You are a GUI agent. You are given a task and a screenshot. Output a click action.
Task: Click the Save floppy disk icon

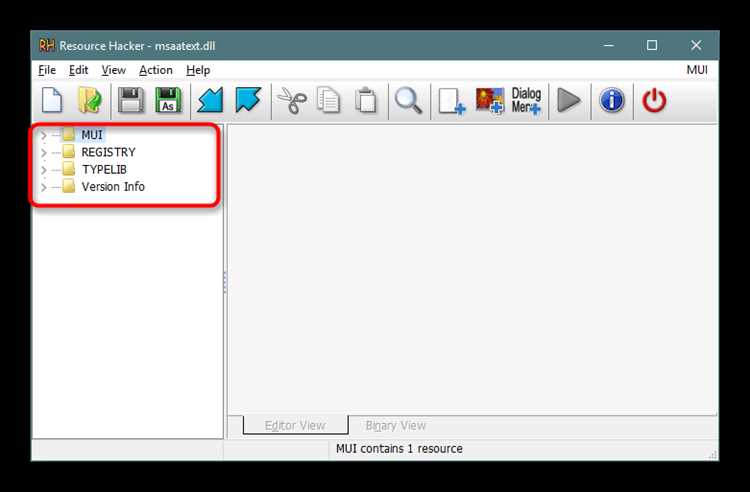coord(131,101)
